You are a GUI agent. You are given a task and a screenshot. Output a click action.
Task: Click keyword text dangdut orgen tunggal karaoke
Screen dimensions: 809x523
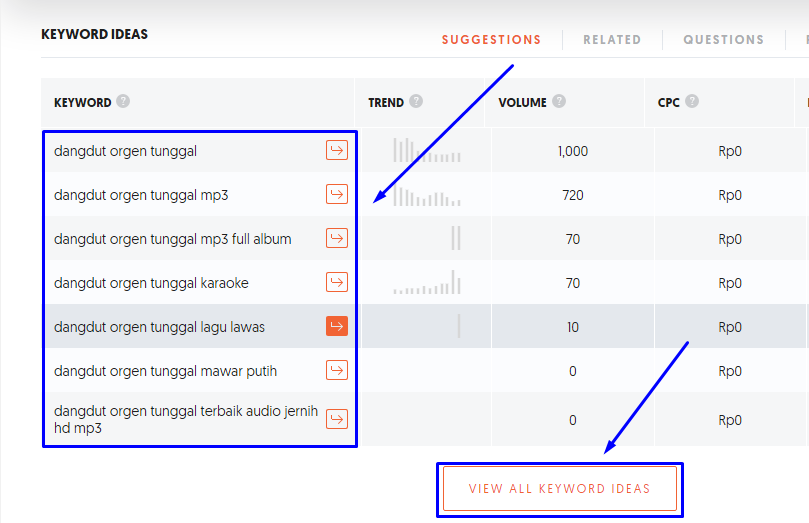tap(151, 283)
